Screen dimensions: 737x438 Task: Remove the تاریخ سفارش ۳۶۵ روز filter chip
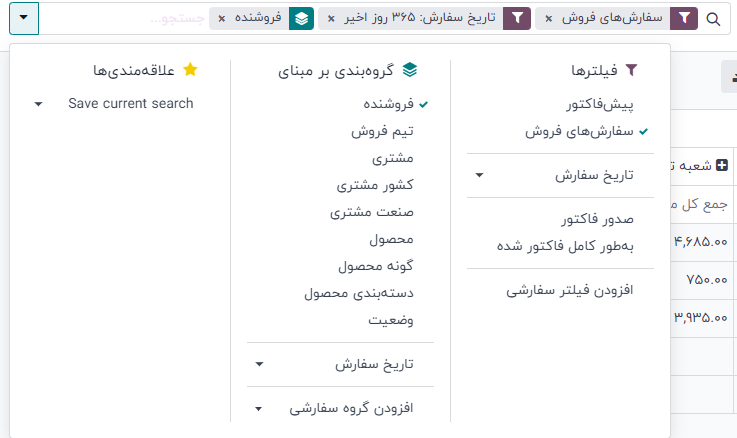tap(332, 19)
